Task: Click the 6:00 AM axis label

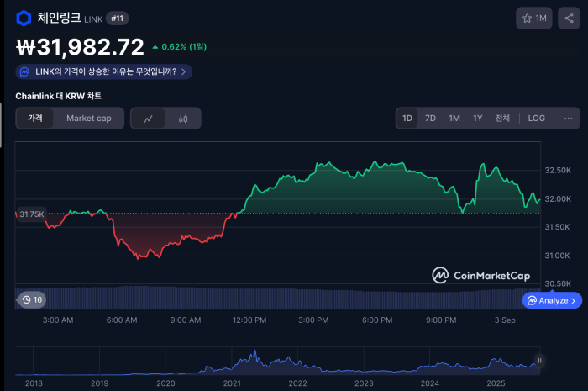Action: point(122,320)
